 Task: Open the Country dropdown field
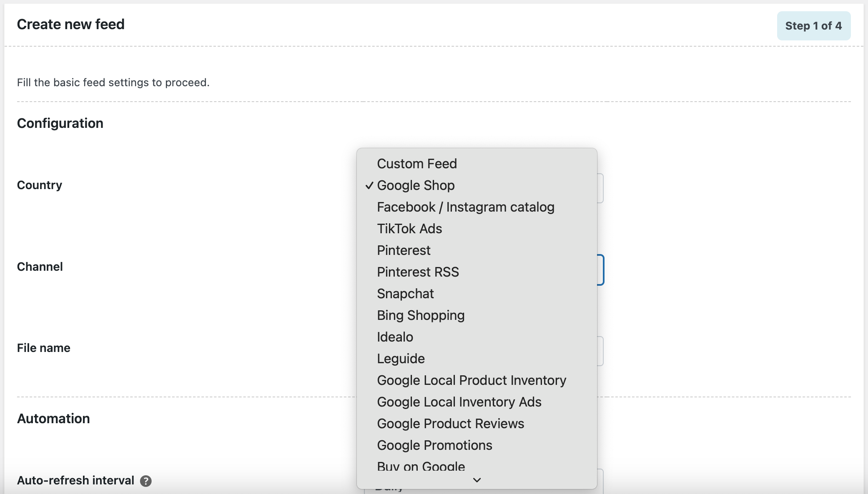pyautogui.click(x=600, y=188)
